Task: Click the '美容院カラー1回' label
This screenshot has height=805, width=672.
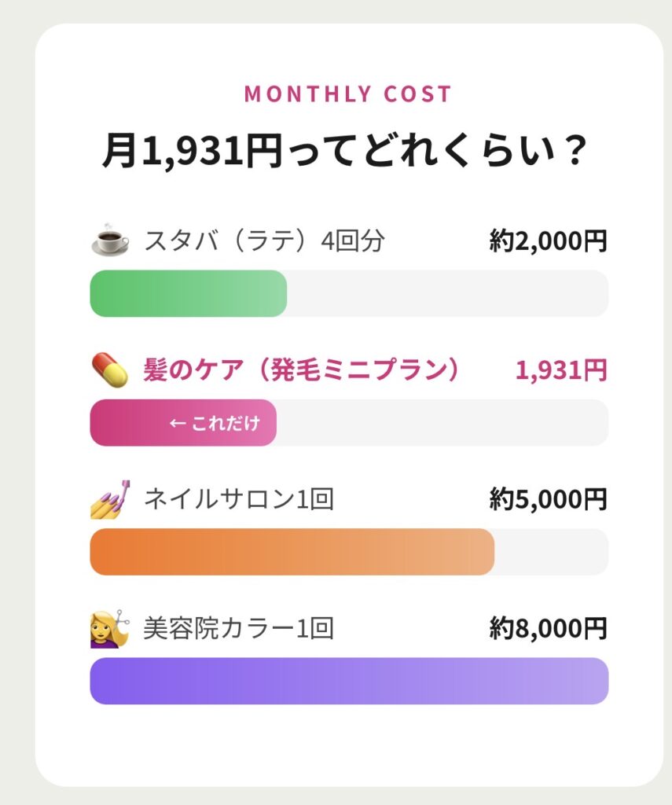Action: tap(239, 628)
